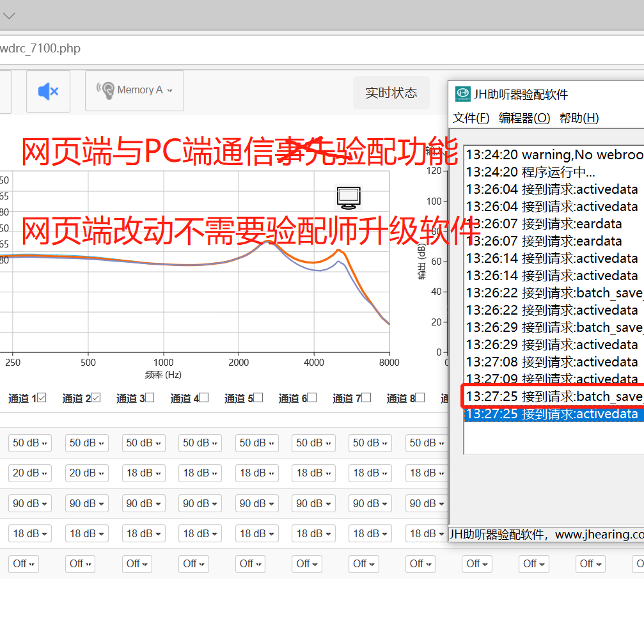Image resolution: width=644 pixels, height=644 pixels.
Task: Open the 编程器(O) menu
Action: point(524,118)
